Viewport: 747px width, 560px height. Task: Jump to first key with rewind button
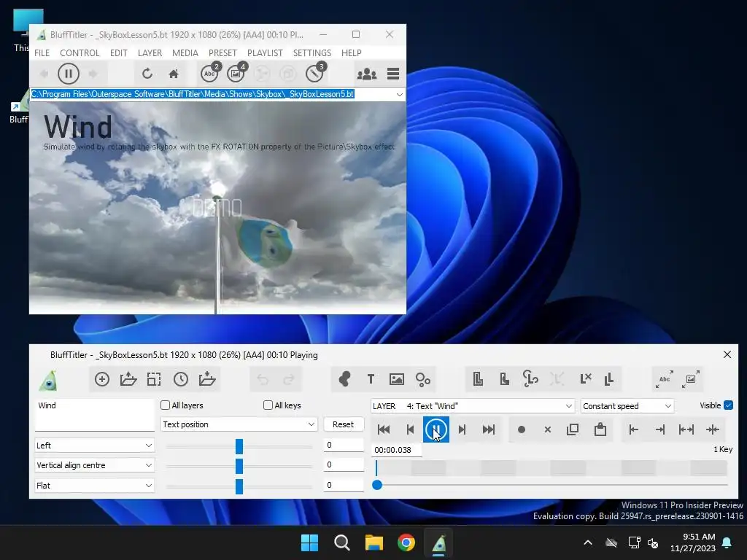click(x=384, y=429)
